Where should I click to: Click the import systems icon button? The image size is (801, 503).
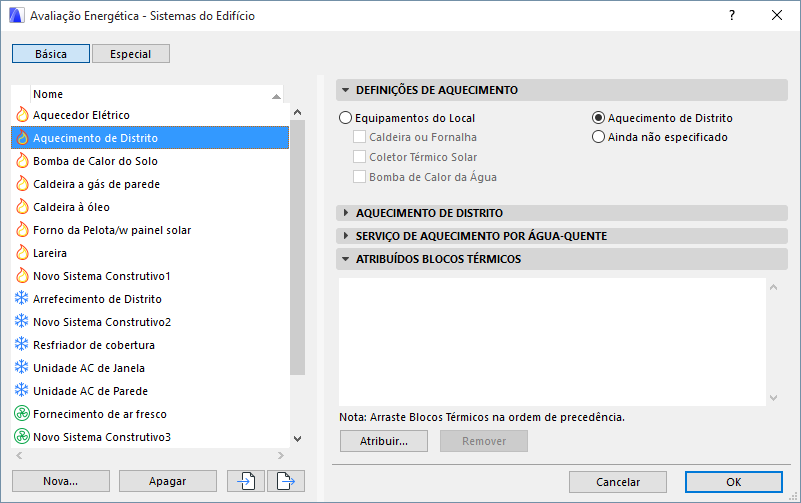pyautogui.click(x=245, y=481)
